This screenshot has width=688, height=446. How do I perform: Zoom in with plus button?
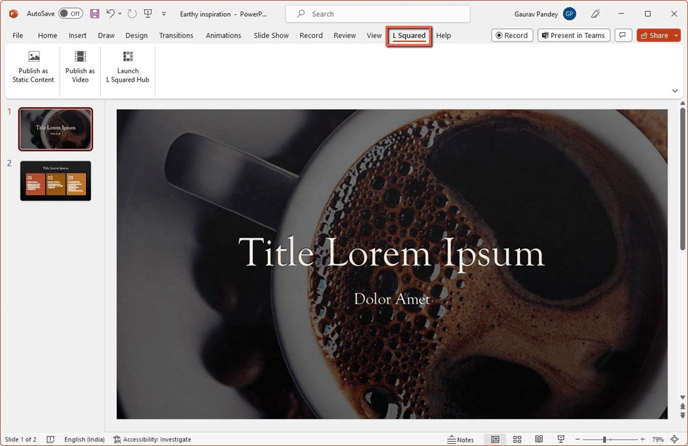642,439
